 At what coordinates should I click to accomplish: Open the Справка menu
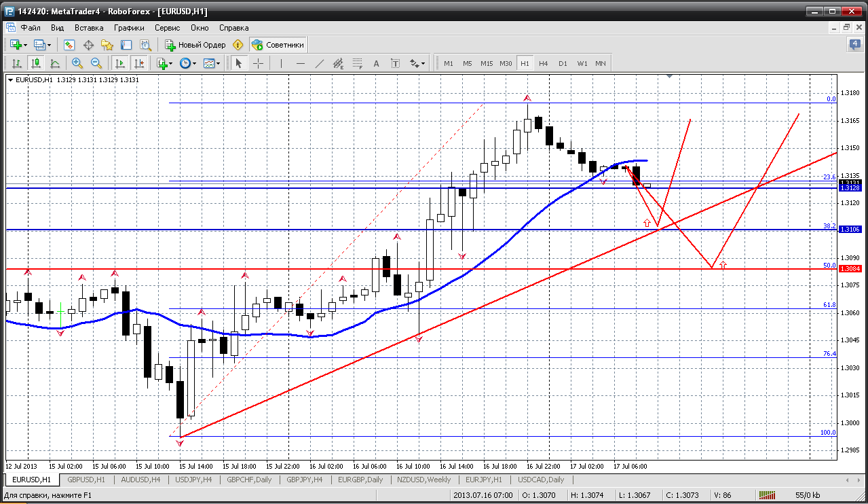pyautogui.click(x=234, y=28)
